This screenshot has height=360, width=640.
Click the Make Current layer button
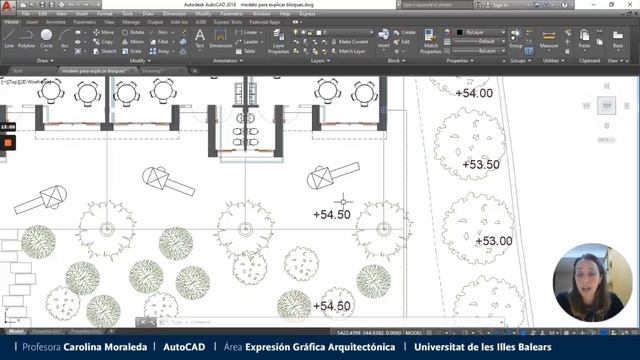click(349, 42)
